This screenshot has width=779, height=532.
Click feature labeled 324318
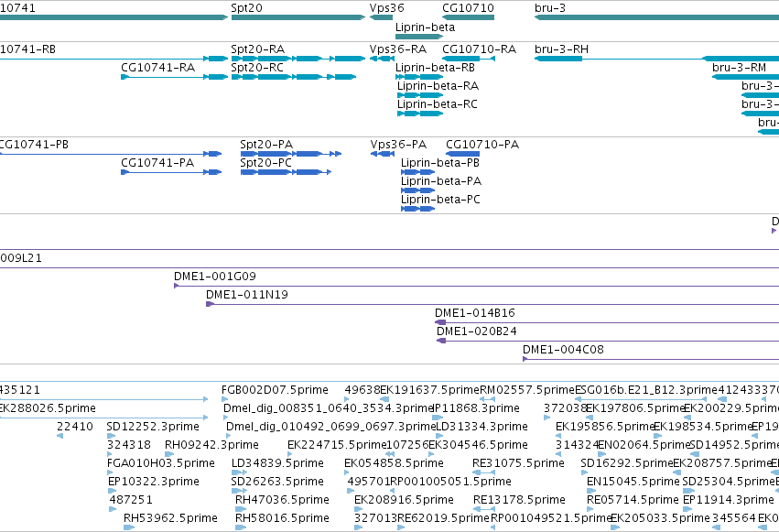(x=129, y=445)
